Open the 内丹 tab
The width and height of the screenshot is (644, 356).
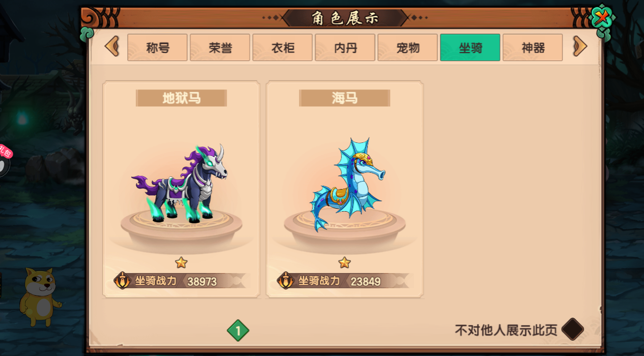pyautogui.click(x=345, y=48)
